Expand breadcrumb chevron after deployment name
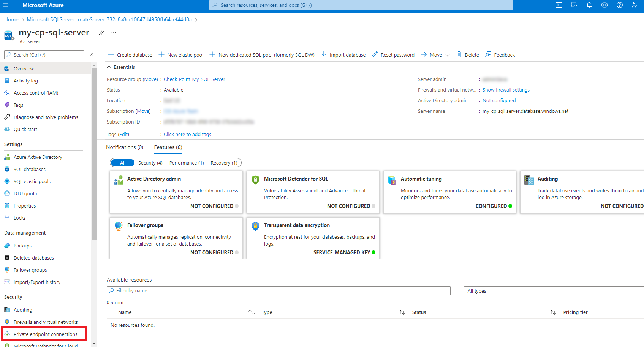The height and width of the screenshot is (347, 644). [x=196, y=19]
